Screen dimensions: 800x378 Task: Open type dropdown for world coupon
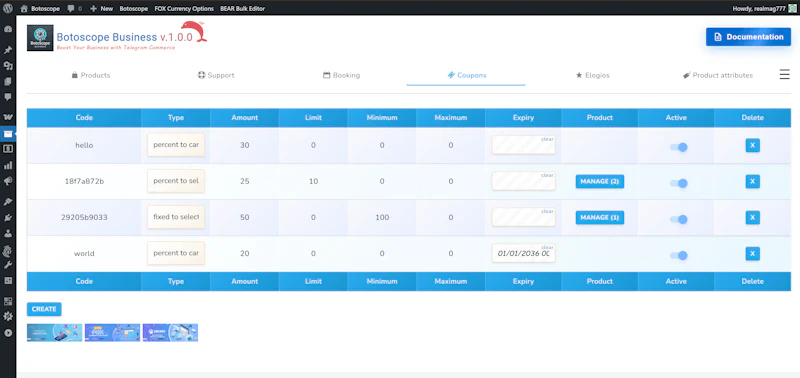(x=176, y=253)
